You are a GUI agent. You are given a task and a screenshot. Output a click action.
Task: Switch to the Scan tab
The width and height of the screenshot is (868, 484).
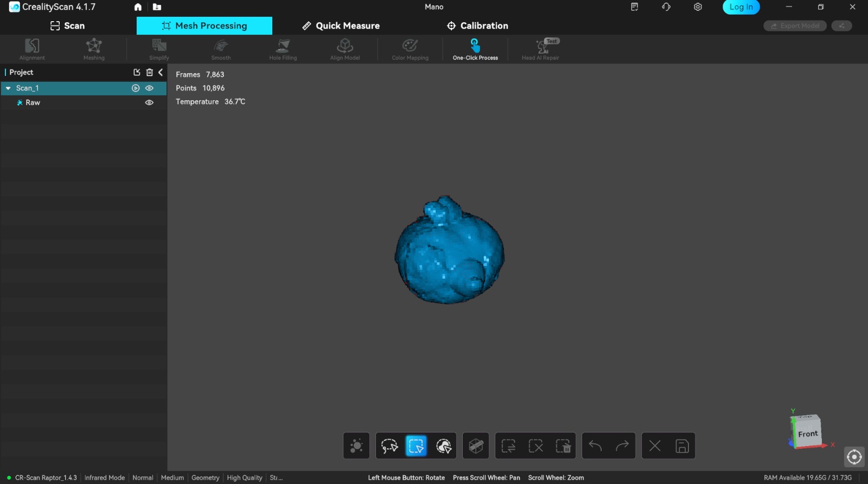click(67, 25)
